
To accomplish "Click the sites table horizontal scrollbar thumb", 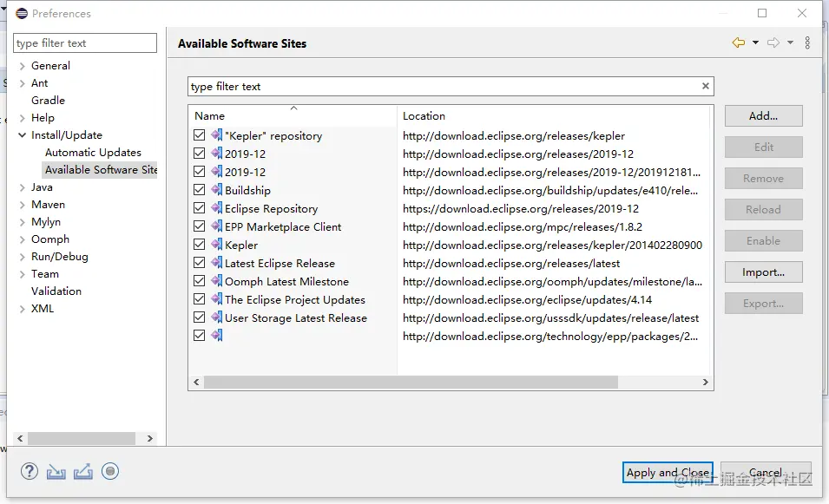I will tap(411, 382).
